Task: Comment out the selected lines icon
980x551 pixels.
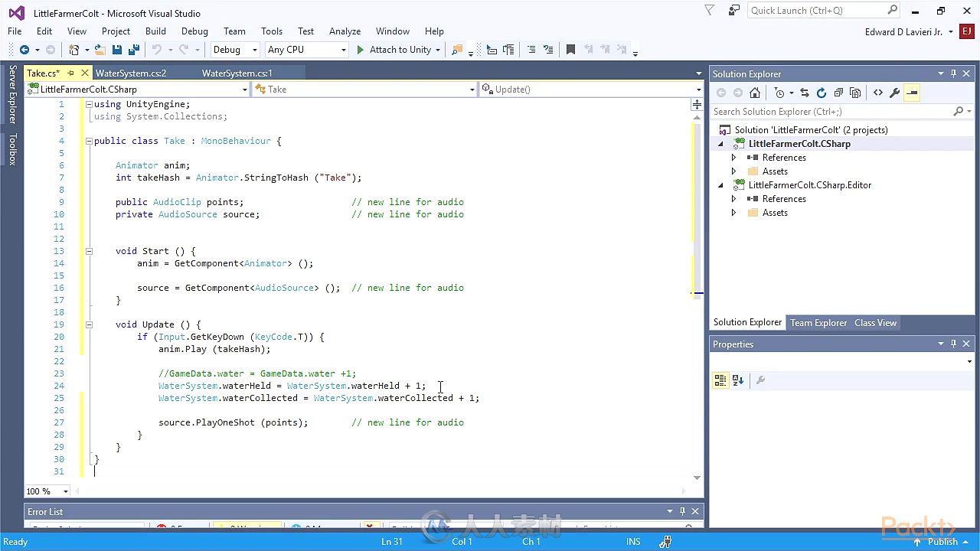Action: [x=531, y=50]
